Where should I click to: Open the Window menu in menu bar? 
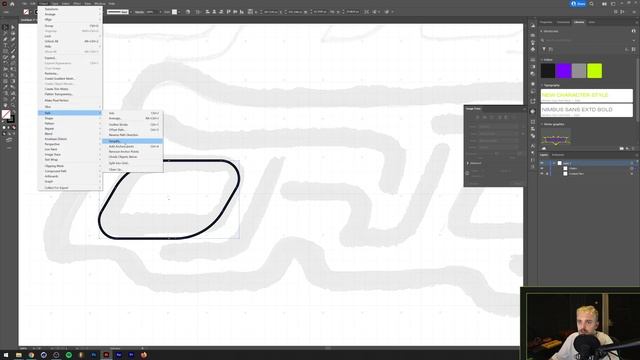coord(100,4)
